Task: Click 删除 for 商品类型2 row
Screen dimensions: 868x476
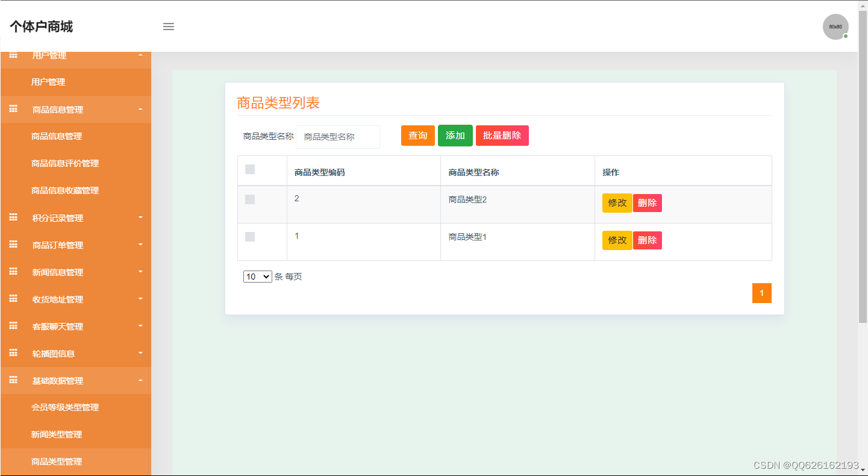Action: click(648, 203)
